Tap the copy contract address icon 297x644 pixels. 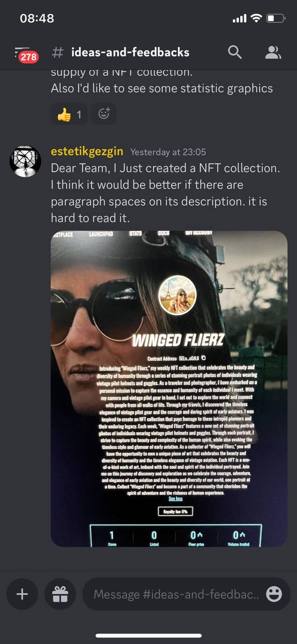tap(204, 358)
